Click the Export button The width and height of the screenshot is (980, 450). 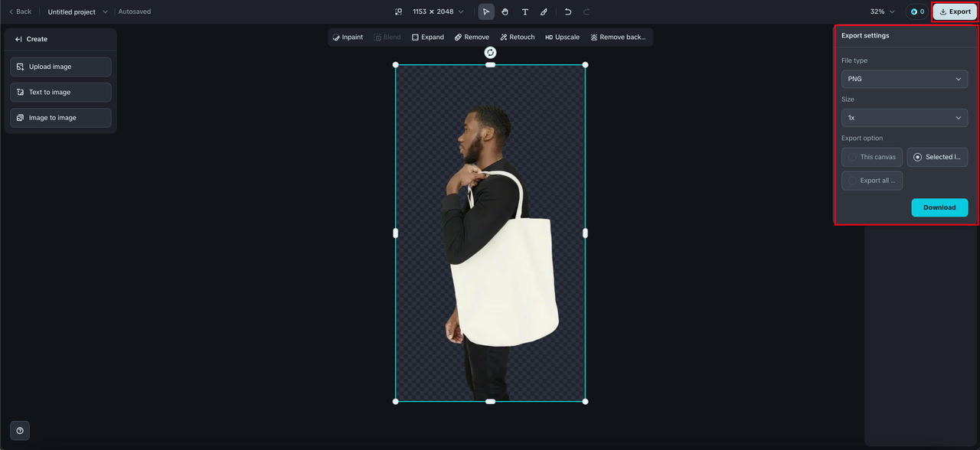(955, 11)
